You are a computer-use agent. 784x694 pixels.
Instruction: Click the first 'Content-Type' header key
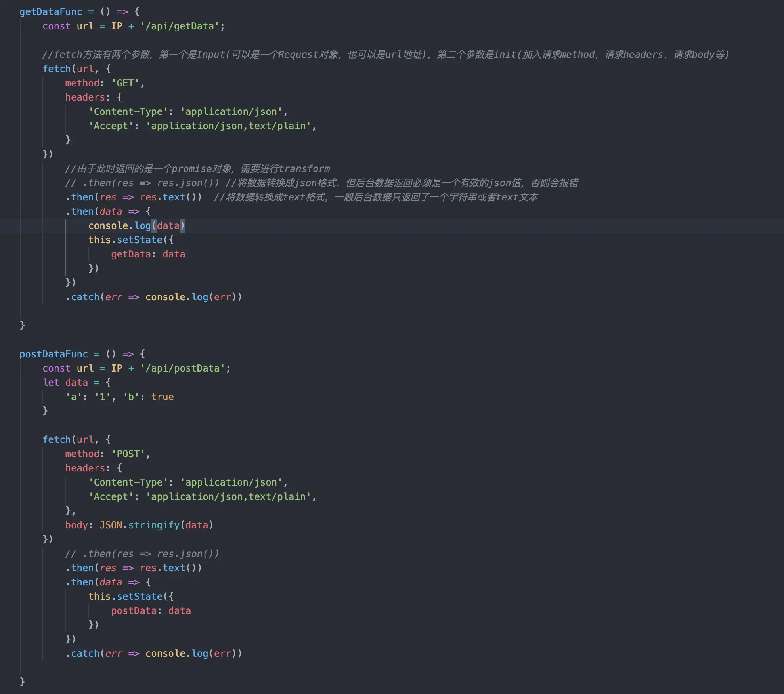click(x=128, y=112)
